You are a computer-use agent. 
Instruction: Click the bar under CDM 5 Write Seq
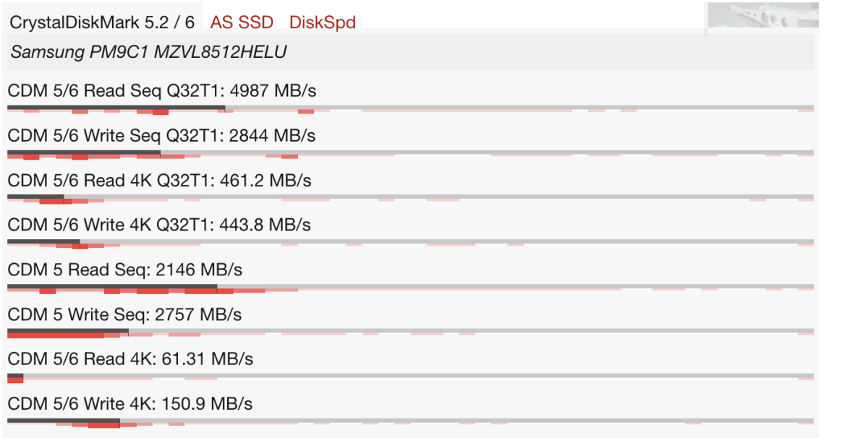pos(410,332)
